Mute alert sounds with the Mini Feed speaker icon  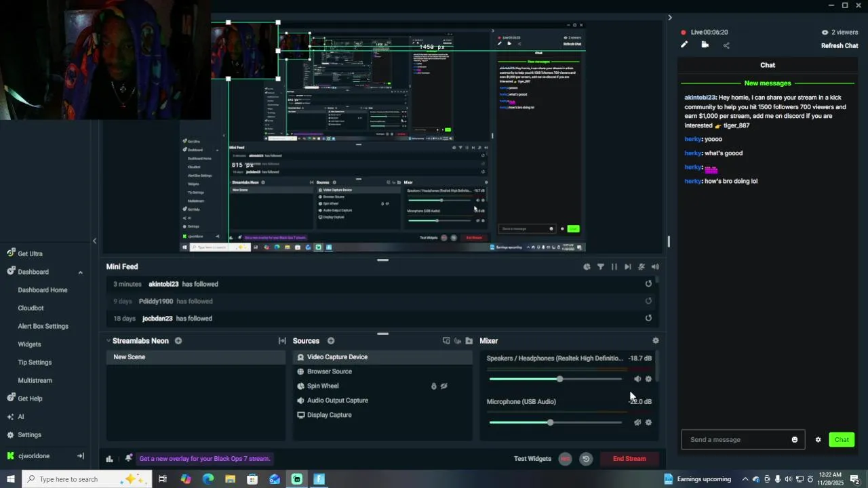pyautogui.click(x=655, y=267)
